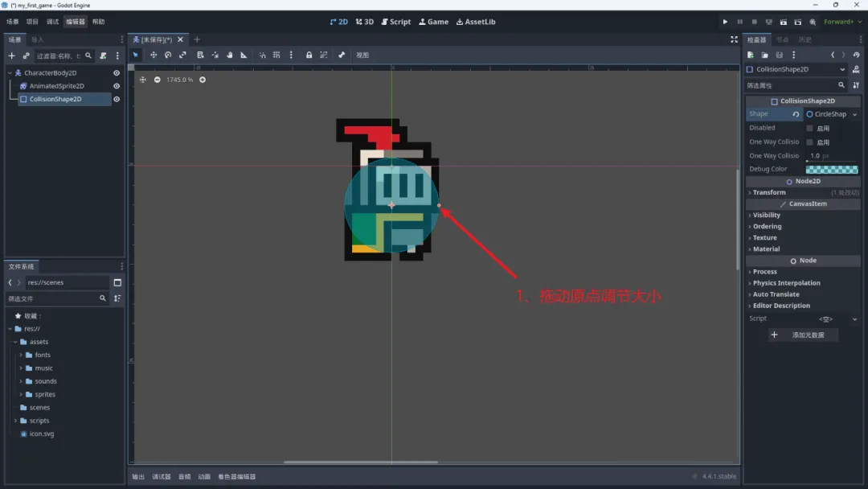Activate the Scale Mode tool
The image size is (868, 489).
coord(182,55)
